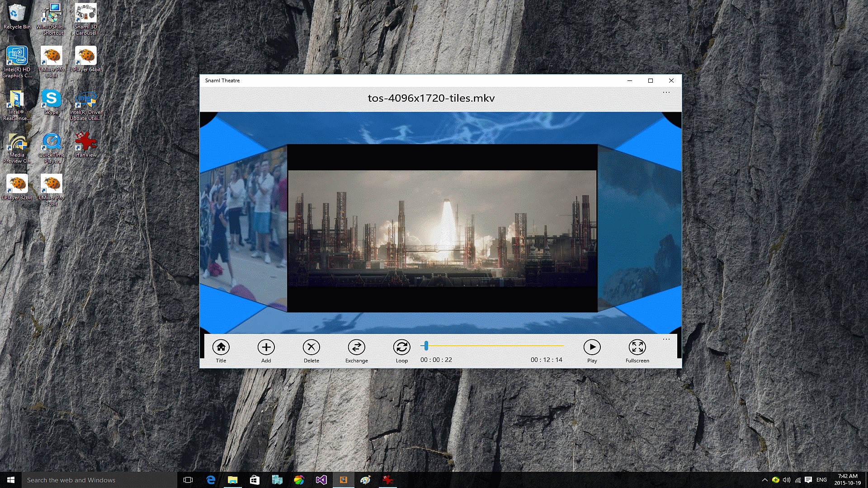Click the video seek slider thumb
Viewport: 868px width, 488px height.
tap(426, 346)
